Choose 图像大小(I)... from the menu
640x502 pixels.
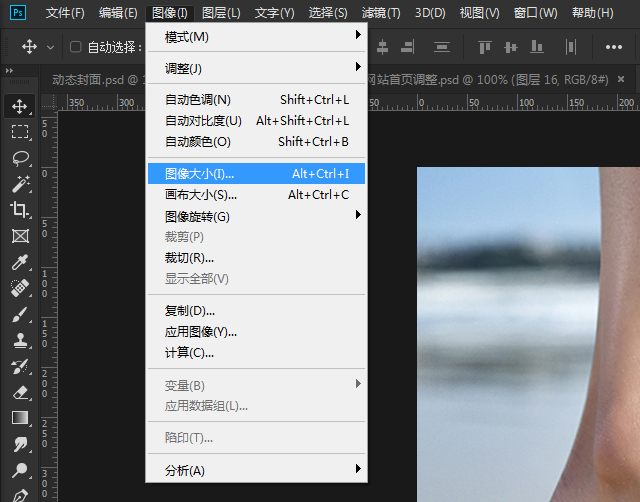256,174
